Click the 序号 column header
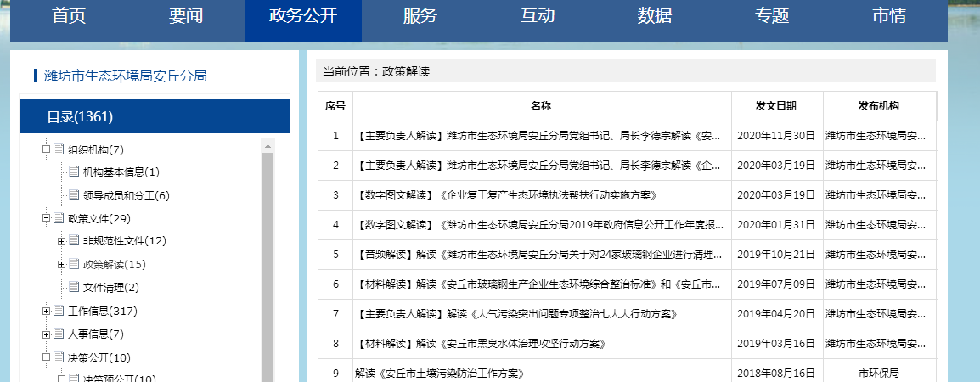This screenshot has height=382, width=980. click(x=335, y=106)
